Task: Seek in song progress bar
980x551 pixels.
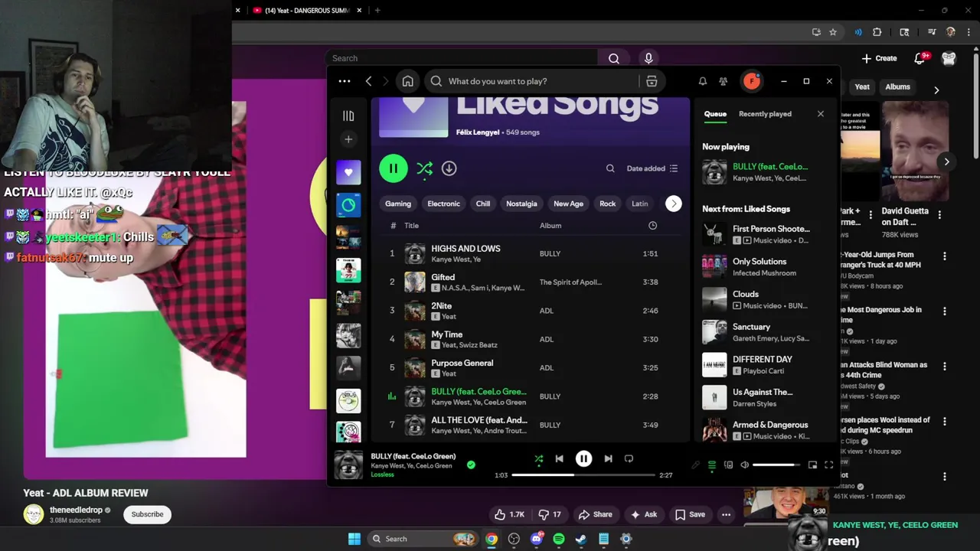Action: (x=583, y=475)
